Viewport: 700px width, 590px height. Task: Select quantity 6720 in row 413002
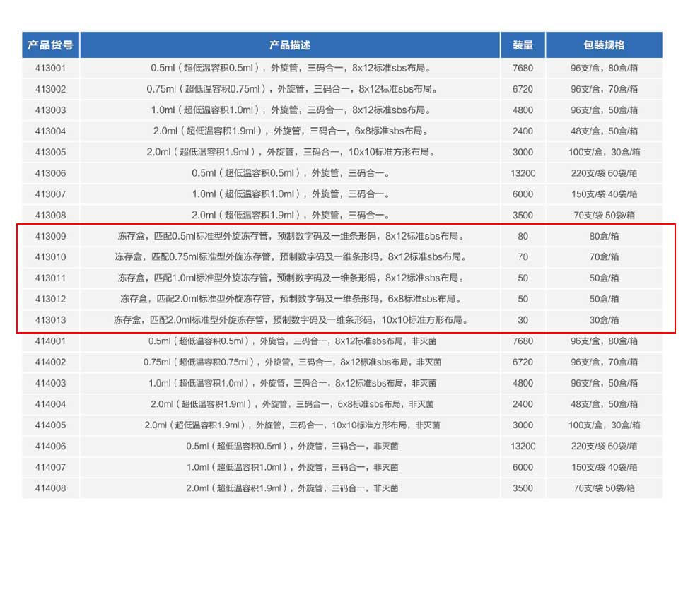[x=523, y=89]
